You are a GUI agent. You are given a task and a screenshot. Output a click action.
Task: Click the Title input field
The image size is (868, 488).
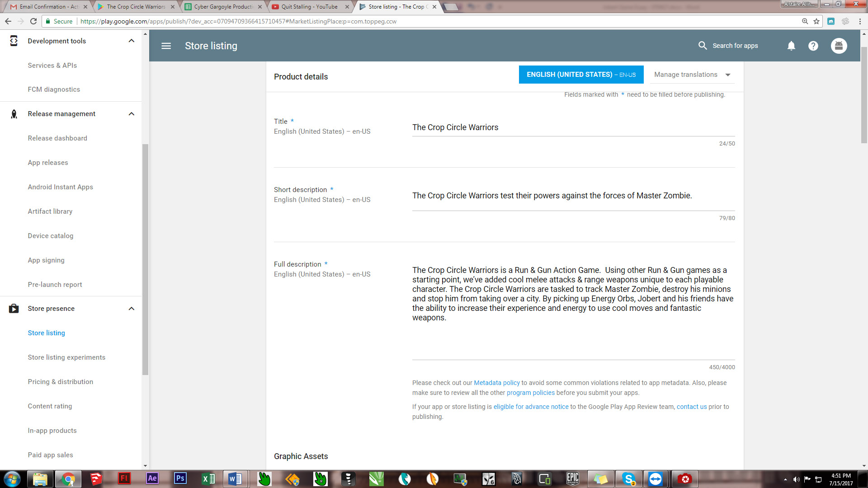click(573, 127)
